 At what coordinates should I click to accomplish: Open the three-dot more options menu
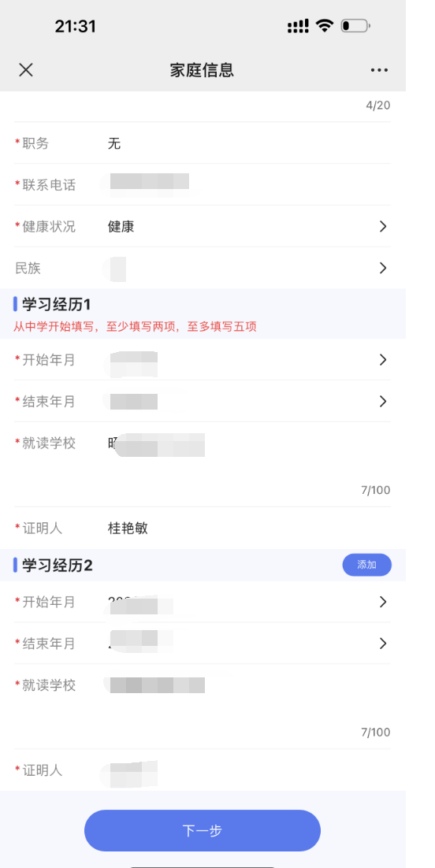coord(379,70)
